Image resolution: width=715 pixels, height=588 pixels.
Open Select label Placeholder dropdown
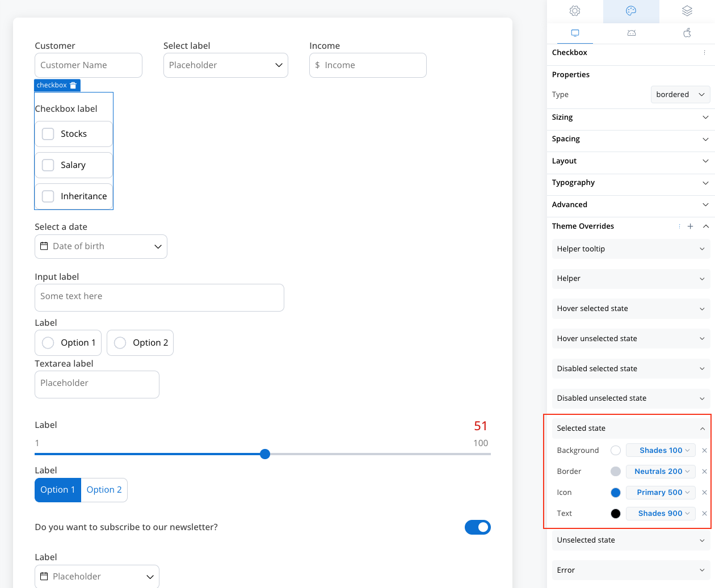pyautogui.click(x=226, y=65)
